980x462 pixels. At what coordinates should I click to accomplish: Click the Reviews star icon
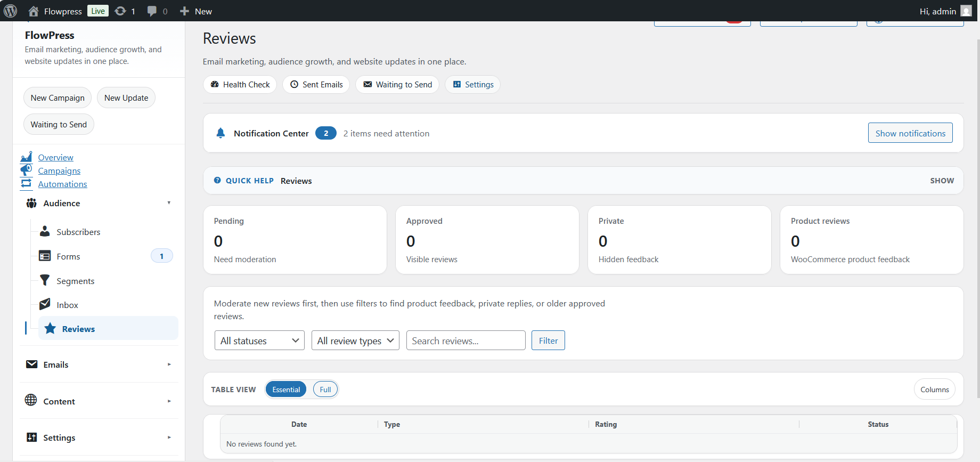pyautogui.click(x=50, y=329)
